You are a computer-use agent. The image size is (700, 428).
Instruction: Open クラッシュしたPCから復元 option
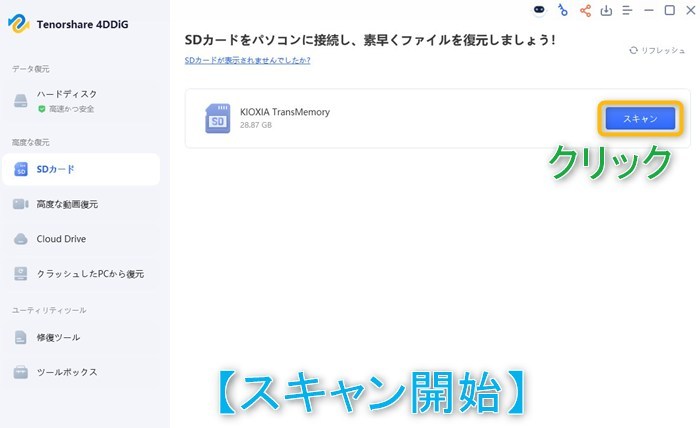tap(81, 274)
